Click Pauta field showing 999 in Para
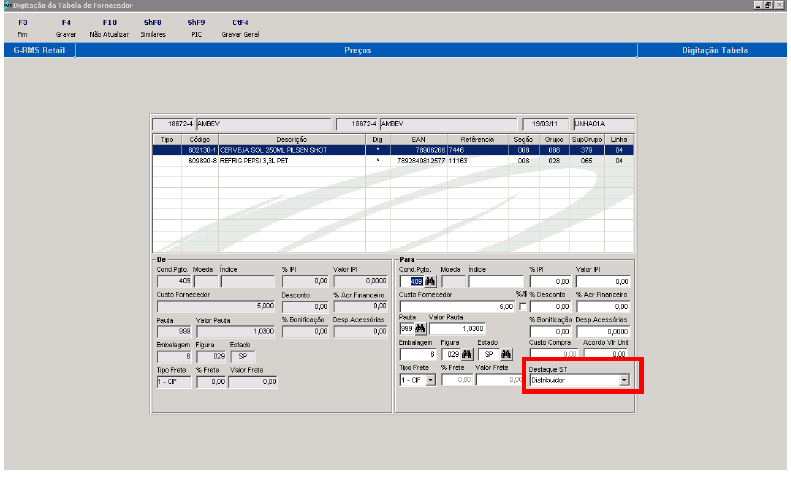 (x=407, y=329)
